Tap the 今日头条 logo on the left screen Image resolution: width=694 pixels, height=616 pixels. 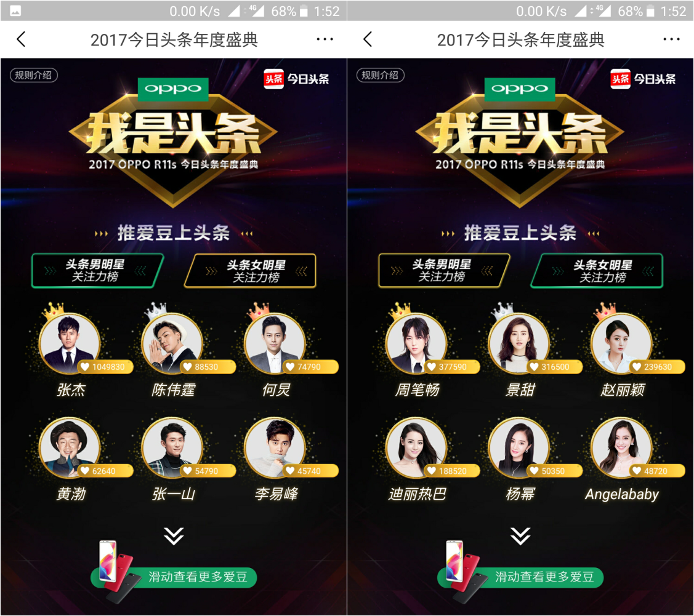[x=297, y=79]
